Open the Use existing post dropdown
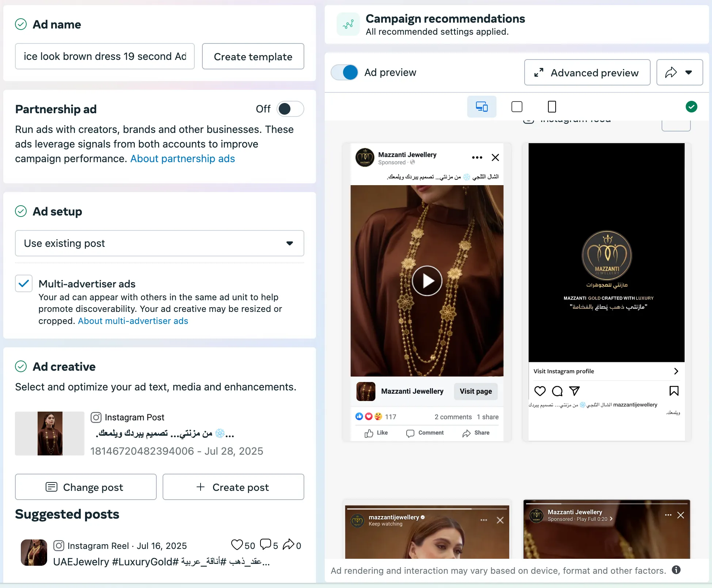Viewport: 712px width, 588px height. pyautogui.click(x=159, y=243)
